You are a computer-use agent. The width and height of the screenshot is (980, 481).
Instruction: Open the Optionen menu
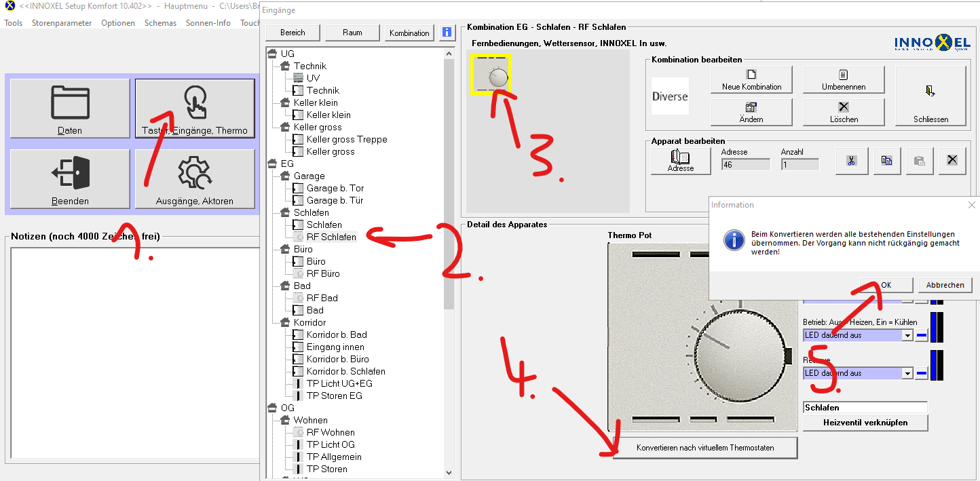click(118, 22)
